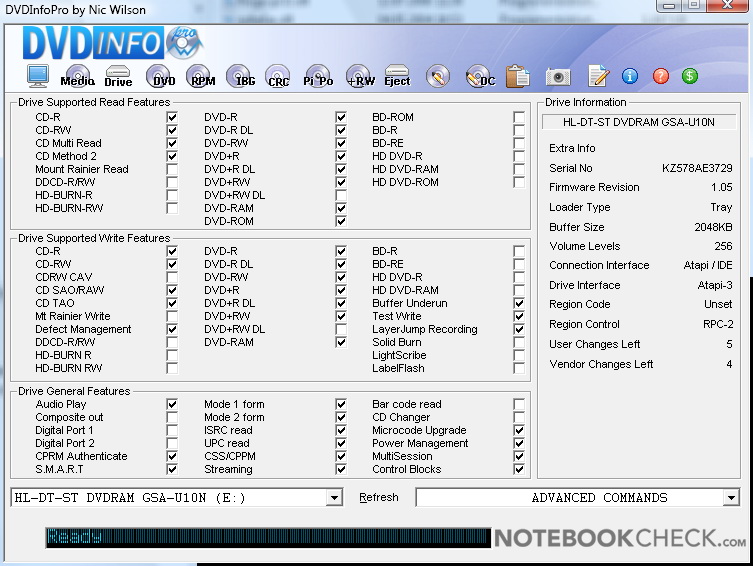
Task: Toggle Microcode Upgrade checkbox
Action: click(x=519, y=430)
